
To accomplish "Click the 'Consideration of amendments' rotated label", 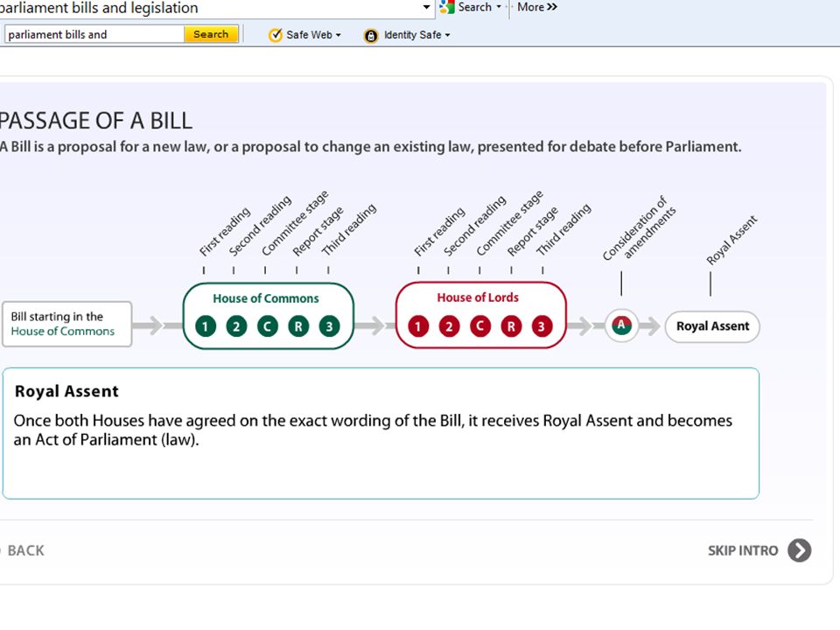I will click(639, 227).
